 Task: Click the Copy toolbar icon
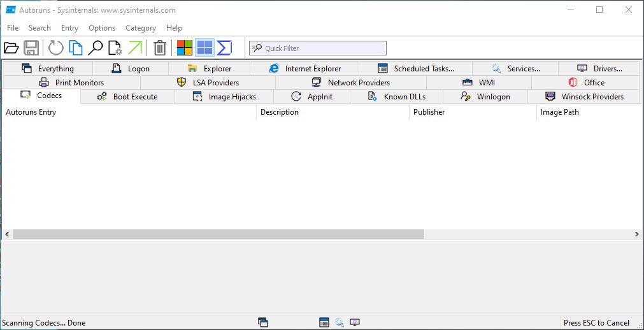coord(76,48)
